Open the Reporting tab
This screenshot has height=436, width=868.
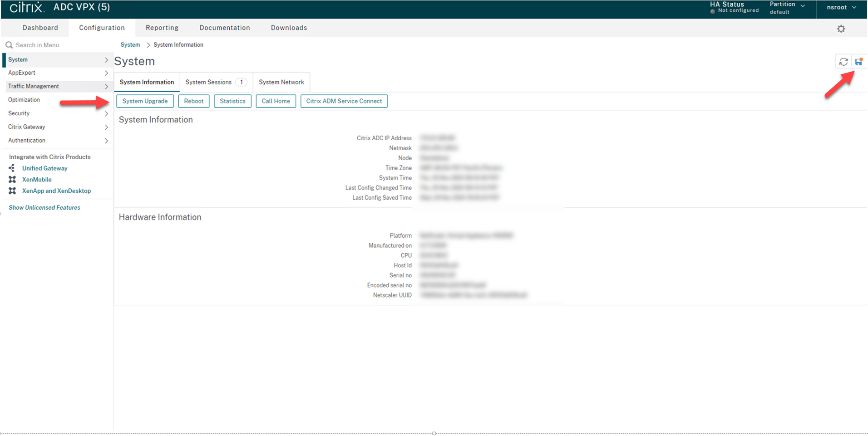click(x=162, y=28)
